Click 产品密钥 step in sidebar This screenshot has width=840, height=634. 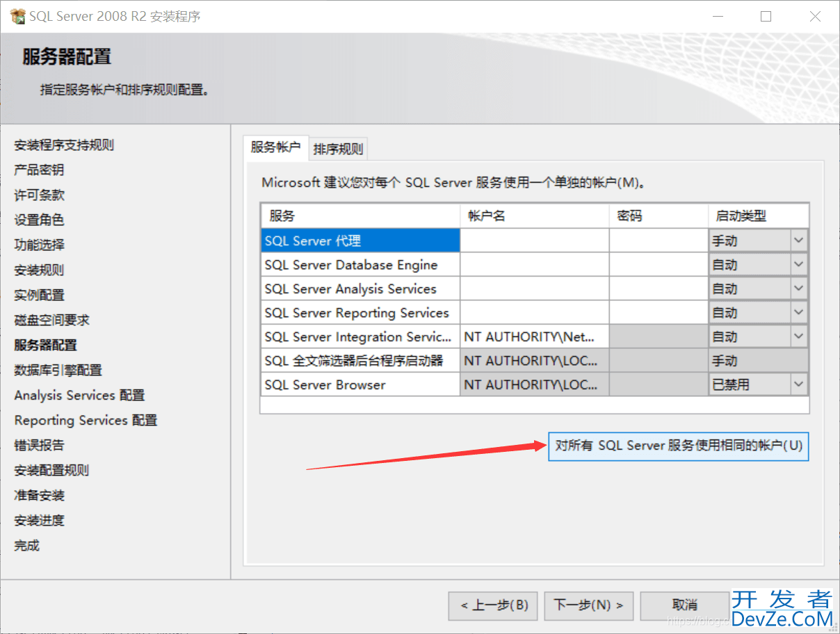pyautogui.click(x=39, y=170)
